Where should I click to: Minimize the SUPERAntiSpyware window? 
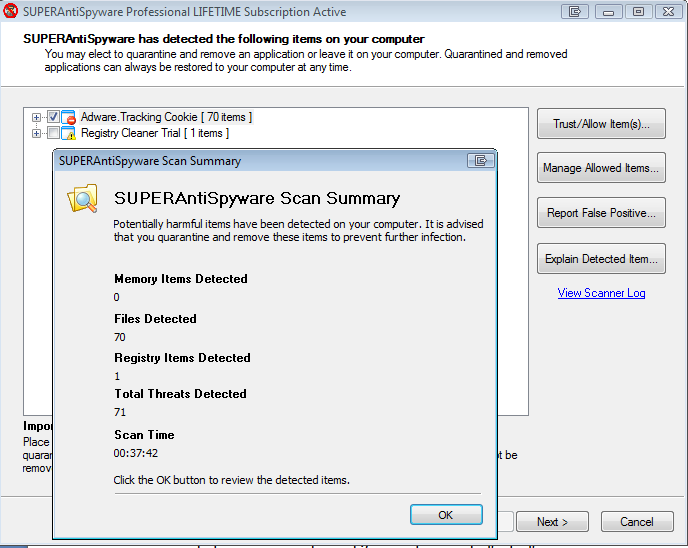pos(607,12)
